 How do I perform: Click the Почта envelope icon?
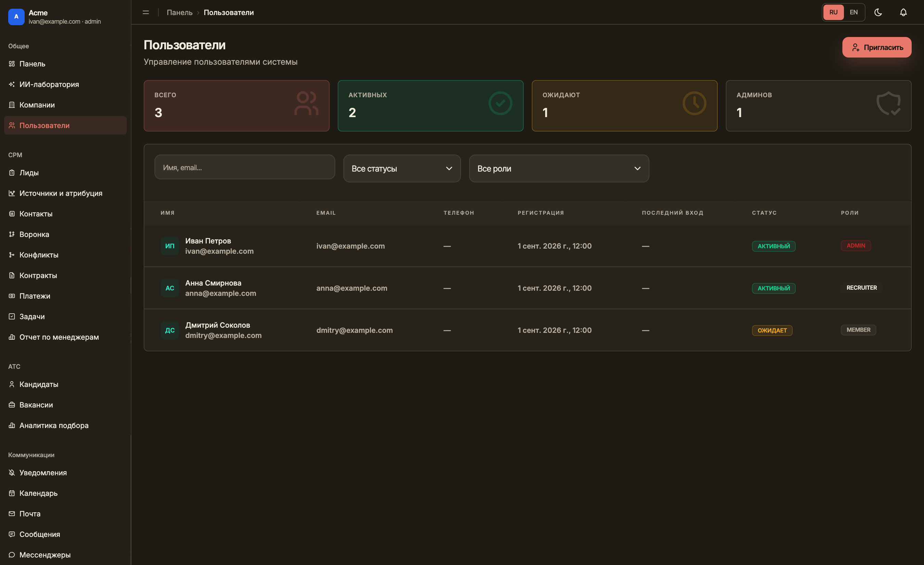[x=12, y=514]
